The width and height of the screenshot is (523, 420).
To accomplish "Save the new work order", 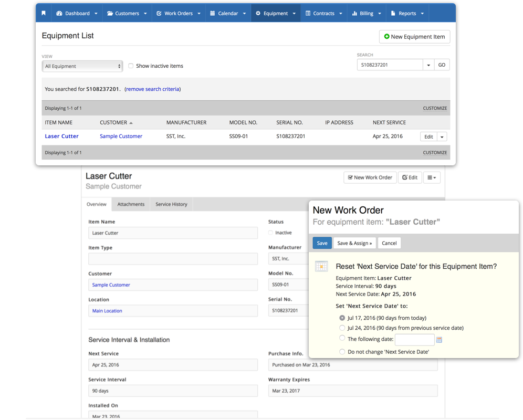I will [322, 243].
